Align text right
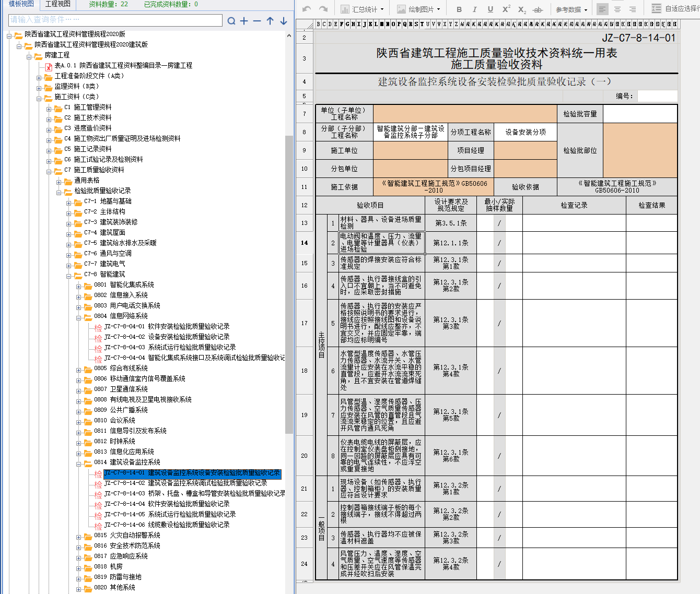Screen dimensions: 700x594 coord(633,9)
